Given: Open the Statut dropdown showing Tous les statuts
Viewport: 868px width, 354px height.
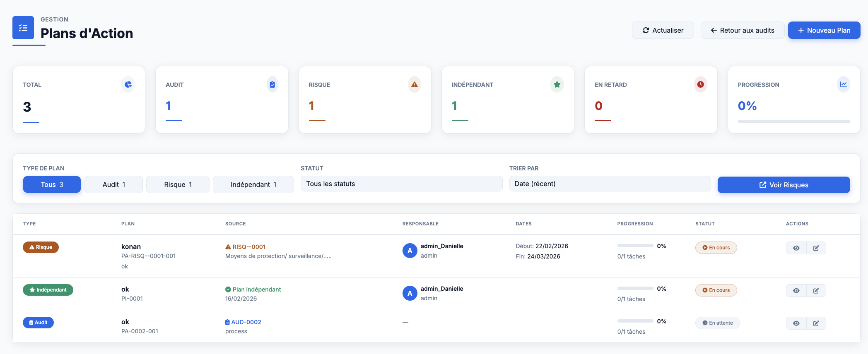Looking at the screenshot, I should click(401, 184).
